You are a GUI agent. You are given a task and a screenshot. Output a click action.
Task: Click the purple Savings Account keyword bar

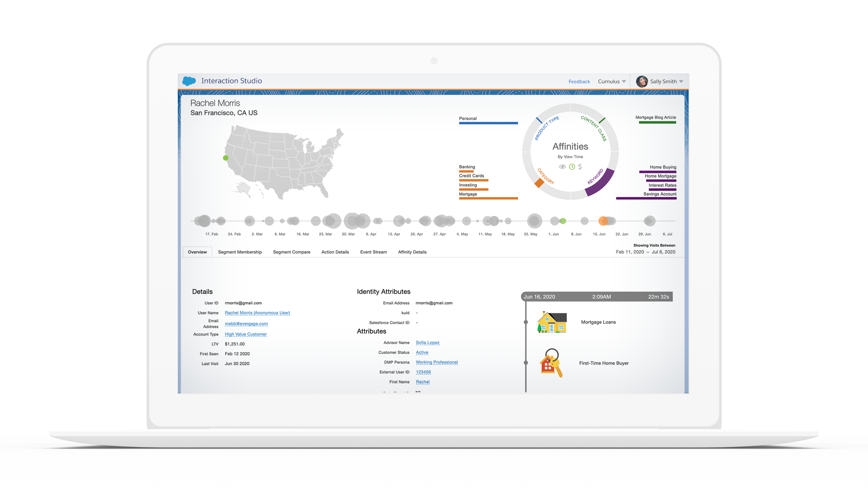646,198
